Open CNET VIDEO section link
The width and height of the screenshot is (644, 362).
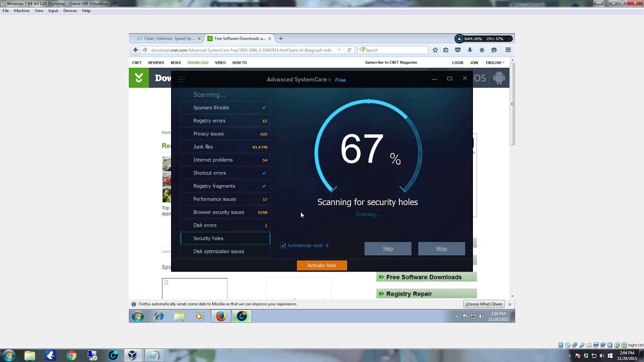[220, 63]
